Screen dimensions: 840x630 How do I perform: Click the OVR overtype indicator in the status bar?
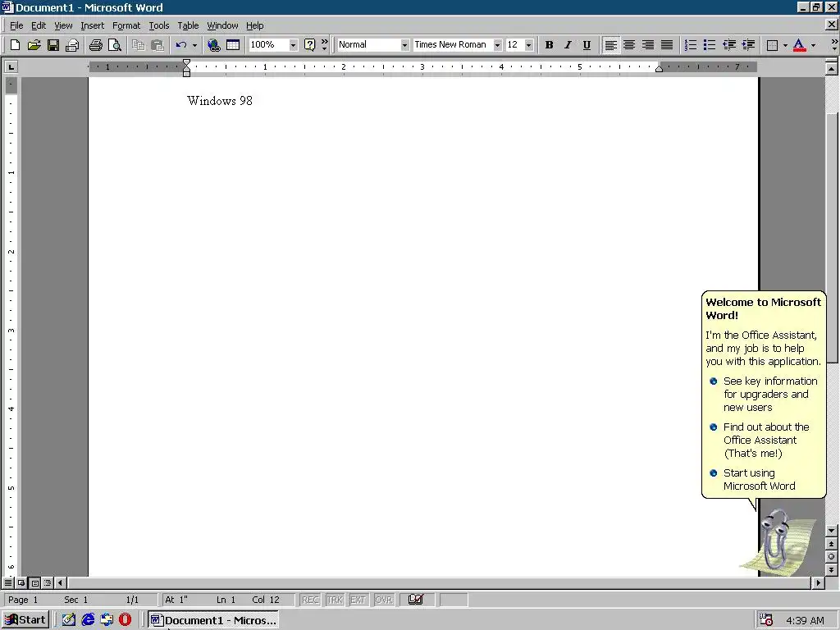(x=384, y=600)
